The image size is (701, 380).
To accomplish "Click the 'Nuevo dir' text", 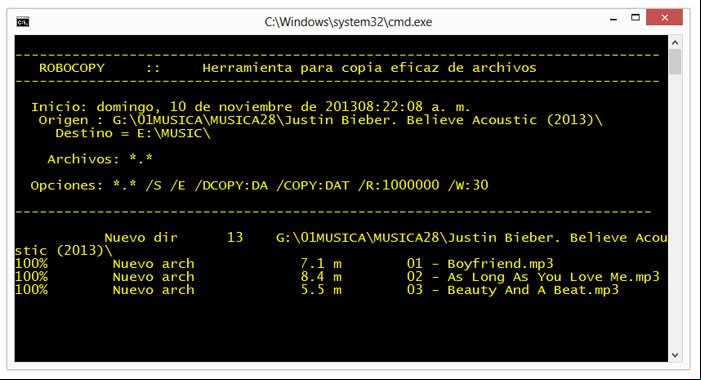I will pyautogui.click(x=141, y=237).
